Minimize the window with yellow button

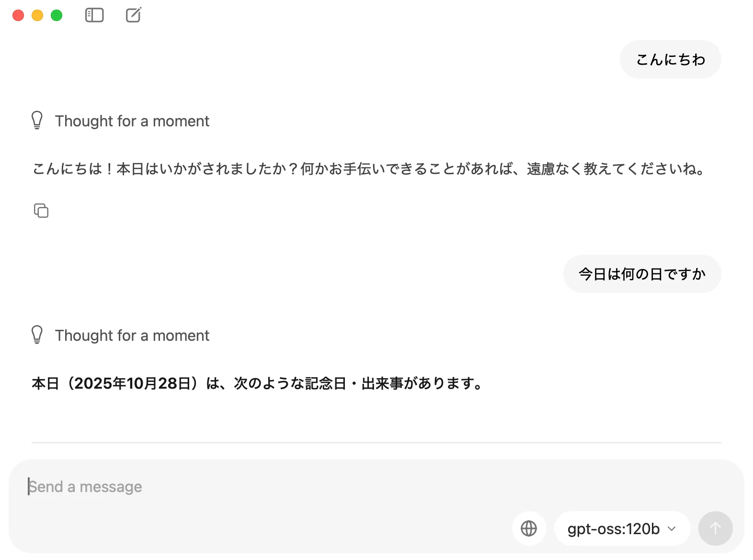(x=37, y=15)
